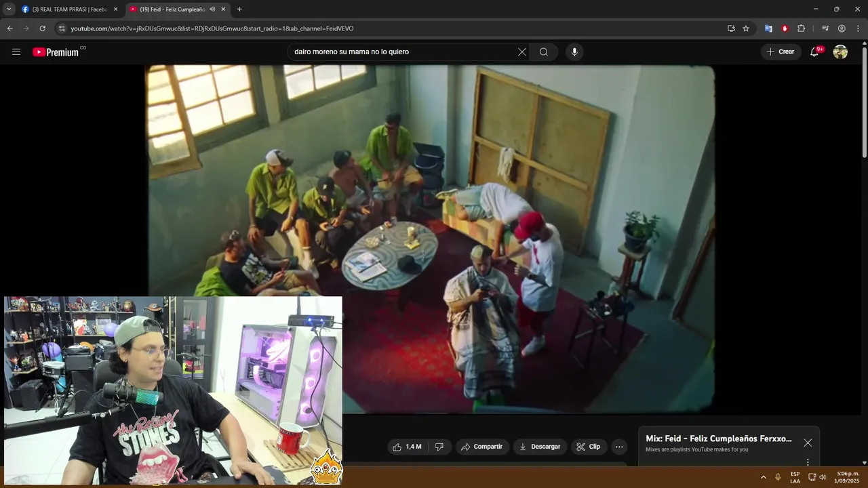Dislike the video
This screenshot has height=488, width=868.
pyautogui.click(x=439, y=447)
